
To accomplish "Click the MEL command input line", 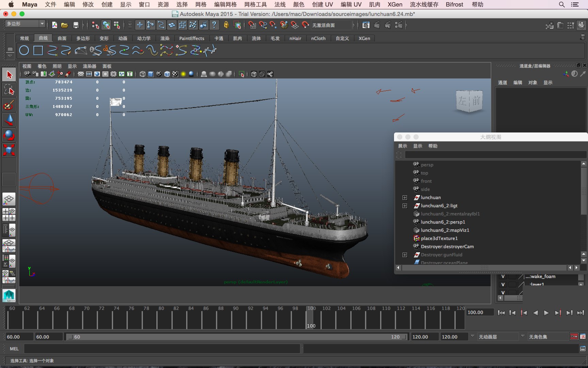I will tap(162, 349).
